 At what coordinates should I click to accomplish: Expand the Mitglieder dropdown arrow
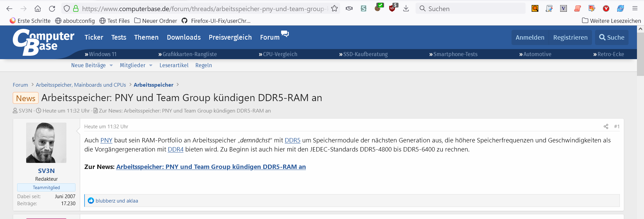tap(151, 65)
